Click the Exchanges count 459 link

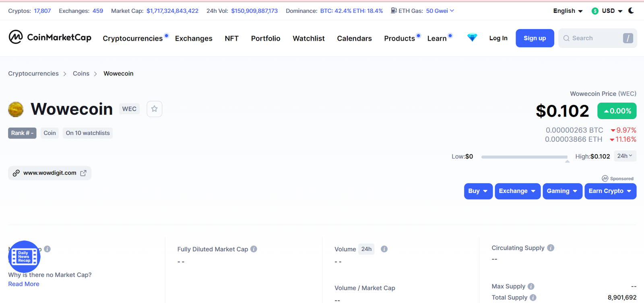[x=98, y=11]
